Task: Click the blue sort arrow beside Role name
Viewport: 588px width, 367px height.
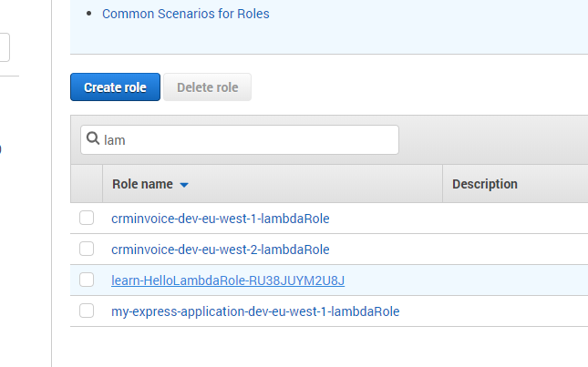Action: 184,185
